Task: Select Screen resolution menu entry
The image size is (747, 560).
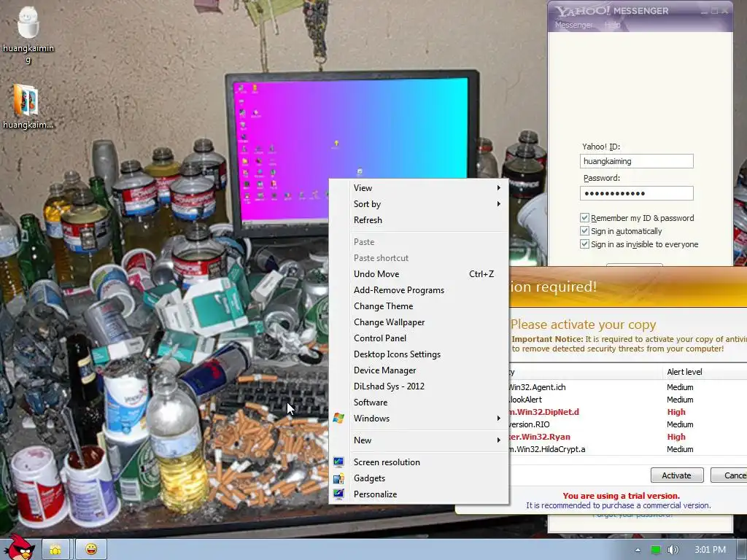Action: click(418, 462)
